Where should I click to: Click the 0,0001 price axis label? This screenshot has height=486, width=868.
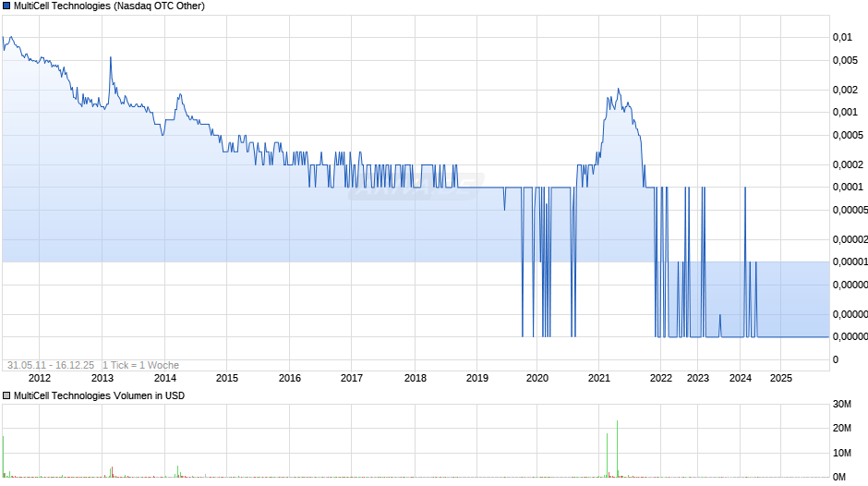pyautogui.click(x=848, y=187)
